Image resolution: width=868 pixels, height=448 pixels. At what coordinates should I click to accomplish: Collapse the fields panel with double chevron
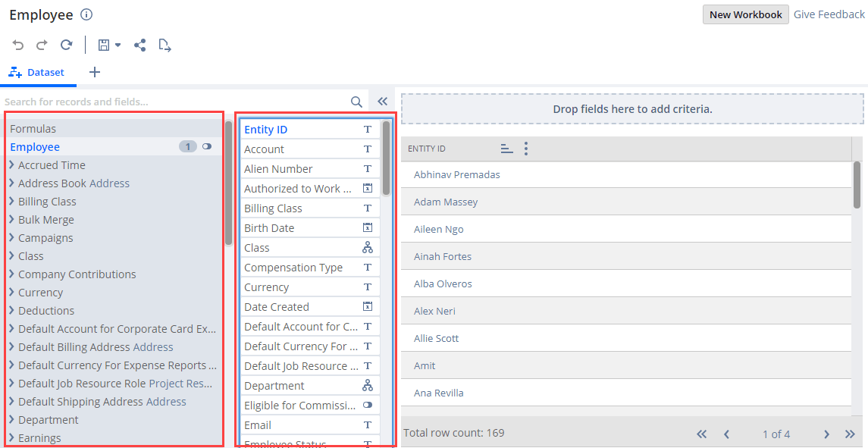382,102
